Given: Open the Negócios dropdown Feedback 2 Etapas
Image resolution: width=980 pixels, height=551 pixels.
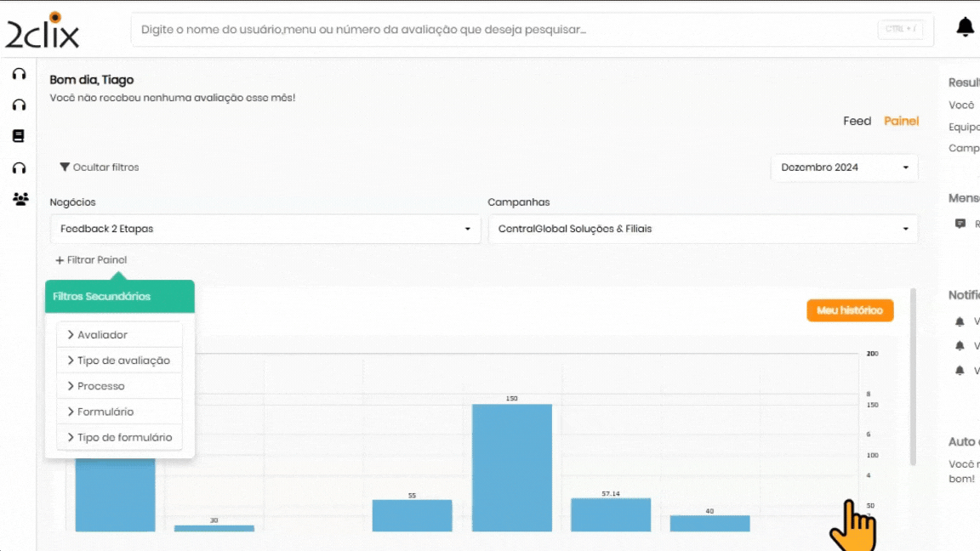Looking at the screenshot, I should [x=265, y=229].
